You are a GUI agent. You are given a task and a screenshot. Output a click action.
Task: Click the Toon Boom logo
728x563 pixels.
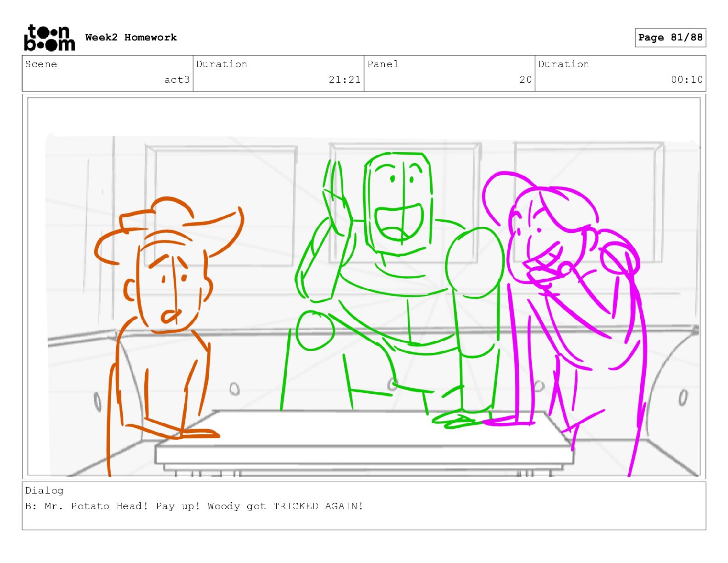pos(50,38)
